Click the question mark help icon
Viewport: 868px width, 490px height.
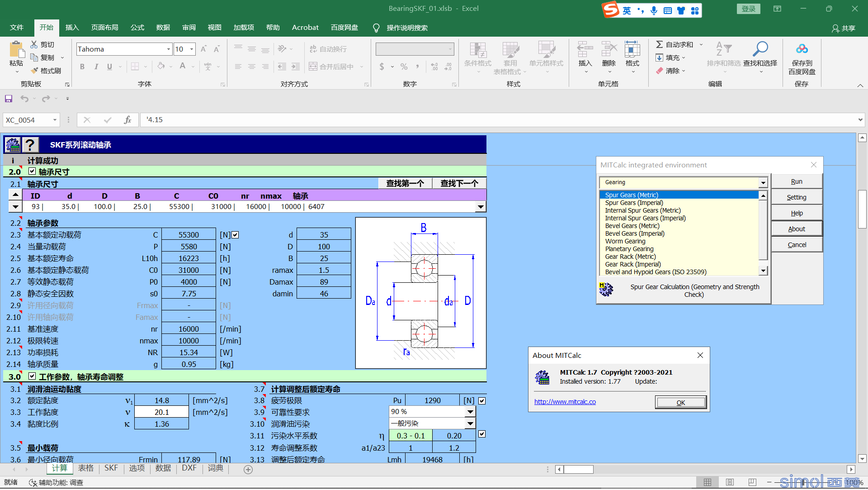click(x=30, y=145)
